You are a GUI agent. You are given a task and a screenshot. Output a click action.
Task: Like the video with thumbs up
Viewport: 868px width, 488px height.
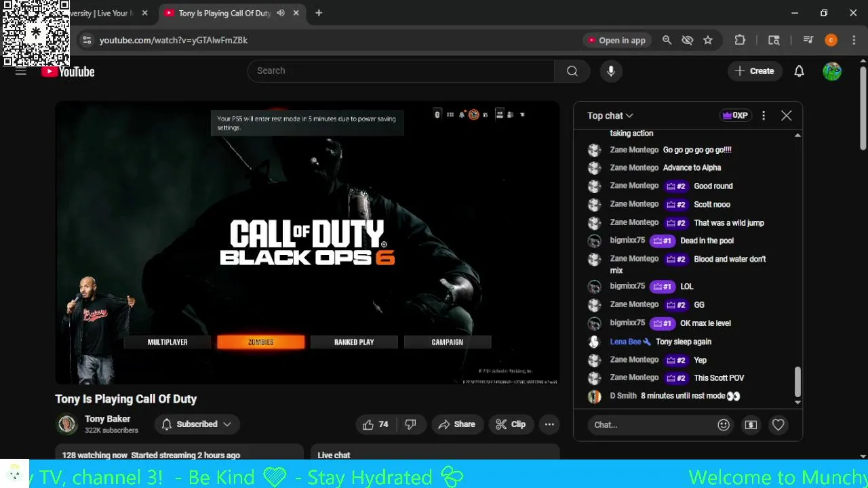click(x=375, y=424)
